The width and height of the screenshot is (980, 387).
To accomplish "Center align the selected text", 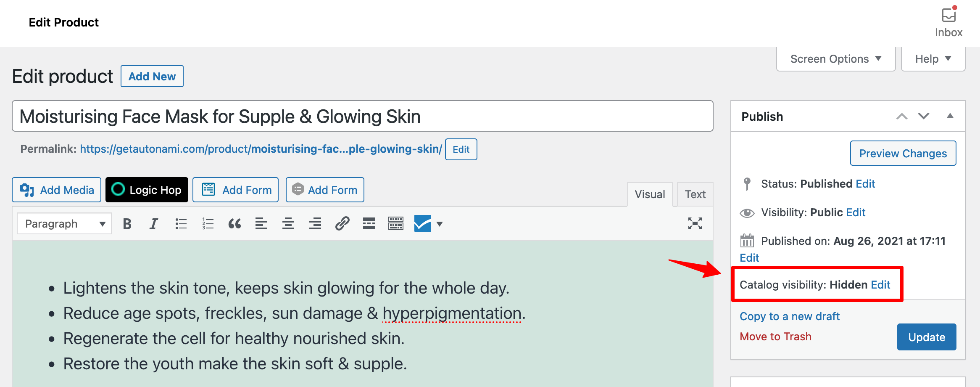I will [x=288, y=223].
